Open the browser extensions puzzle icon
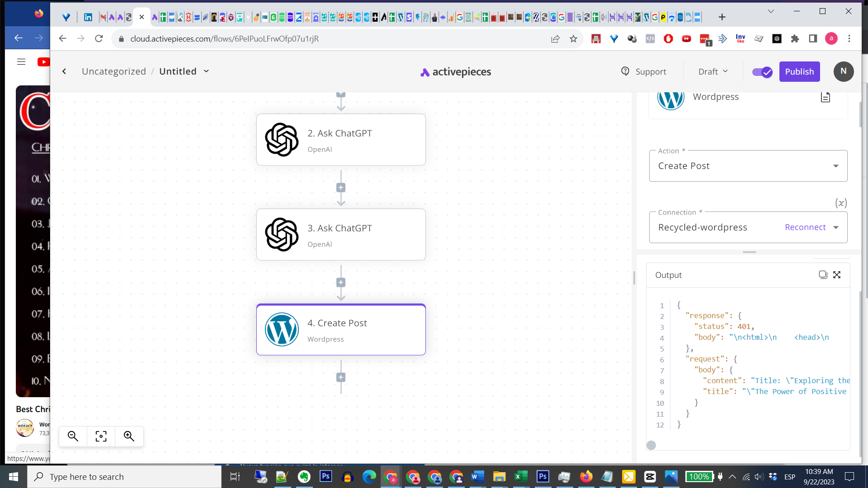The image size is (868, 488). (x=795, y=39)
